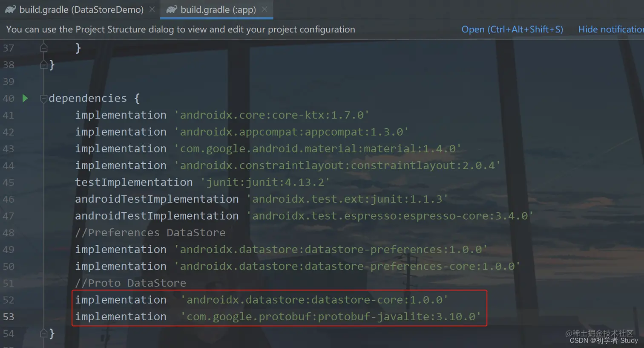Click 'datastore-preferences:1.0.0' dependency string
This screenshot has width=644, height=348.
(331, 249)
